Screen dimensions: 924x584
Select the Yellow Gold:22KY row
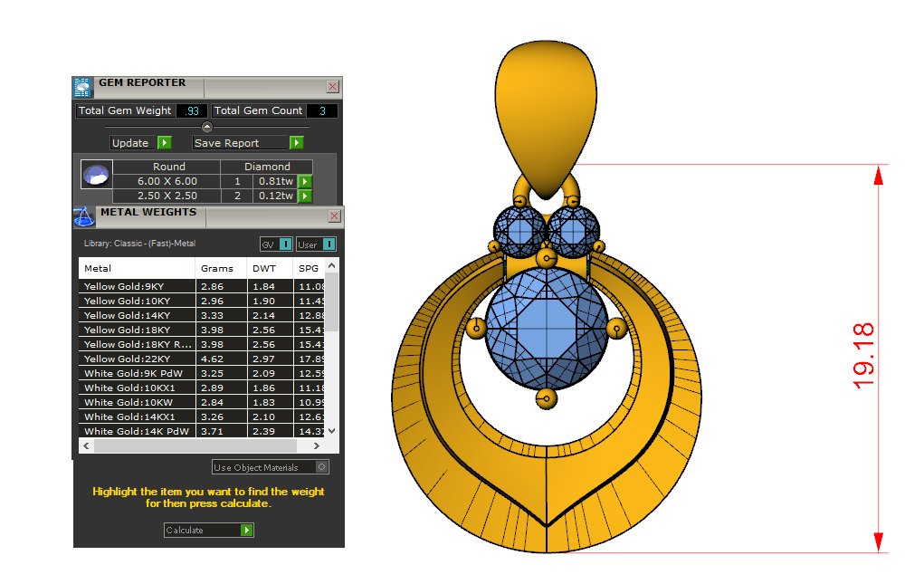202,359
